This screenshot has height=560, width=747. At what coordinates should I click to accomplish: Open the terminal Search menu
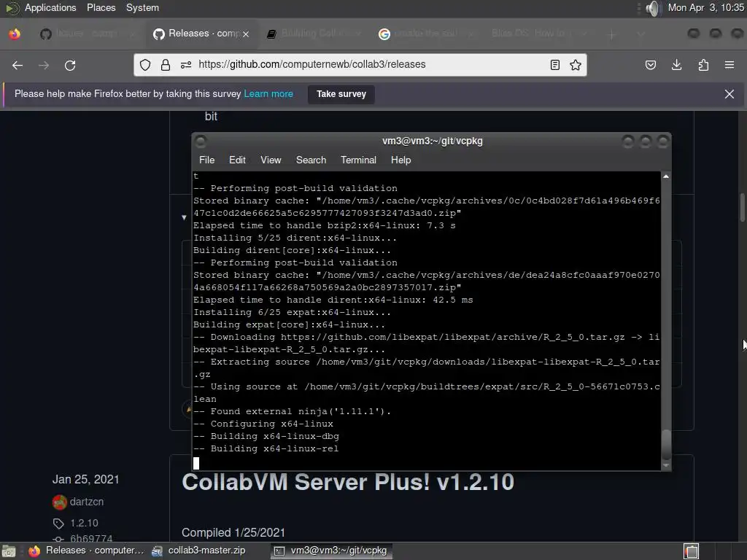[311, 160]
